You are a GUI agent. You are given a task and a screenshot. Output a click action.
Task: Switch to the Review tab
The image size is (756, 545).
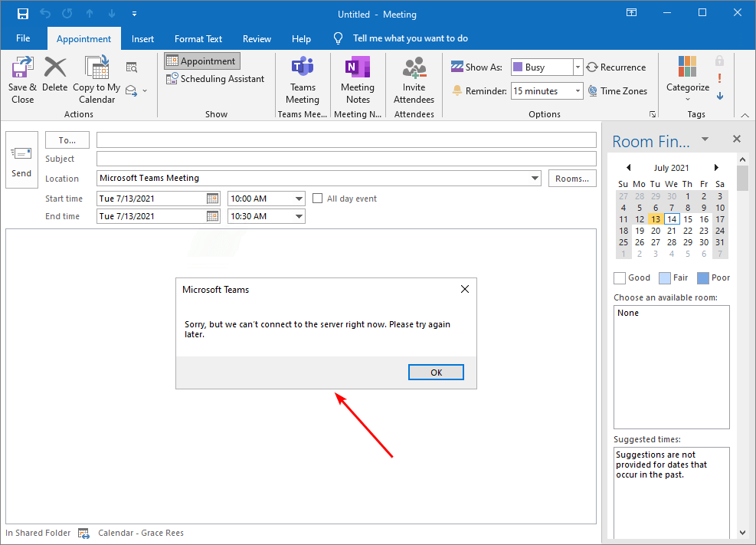tap(257, 39)
